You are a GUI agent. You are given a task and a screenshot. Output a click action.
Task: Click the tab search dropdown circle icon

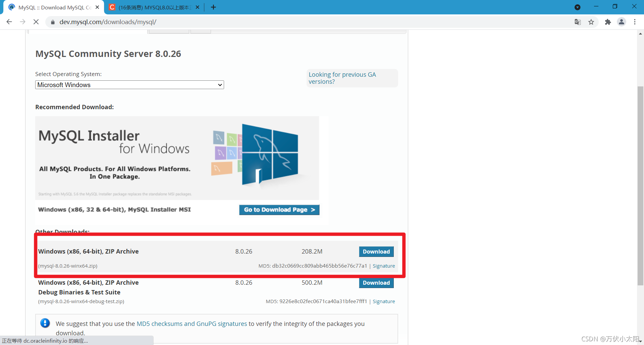[x=577, y=7]
